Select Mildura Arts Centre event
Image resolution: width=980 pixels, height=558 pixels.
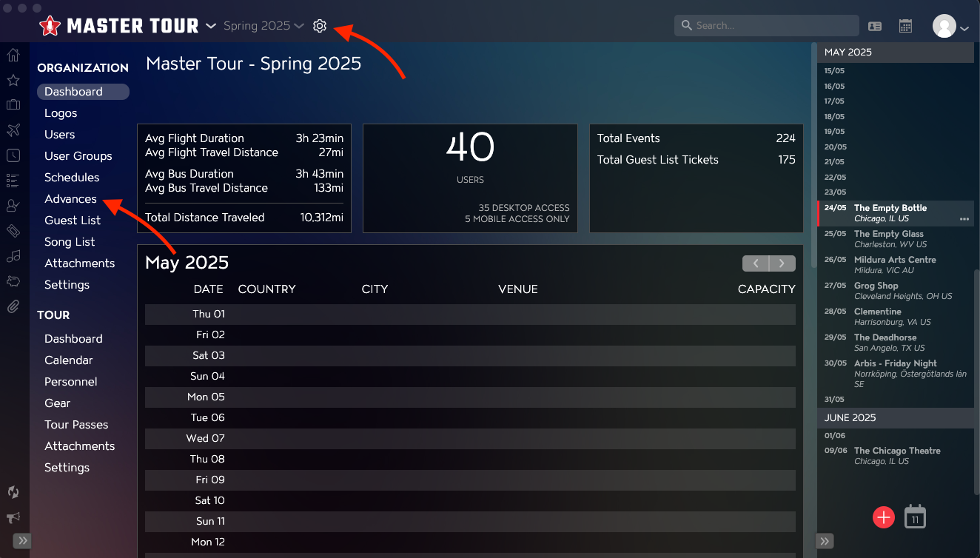896,265
